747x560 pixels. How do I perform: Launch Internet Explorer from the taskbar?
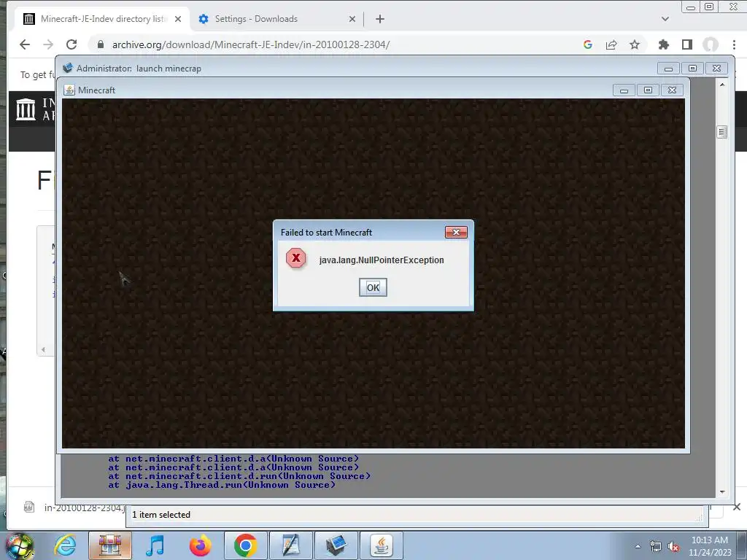click(x=65, y=545)
